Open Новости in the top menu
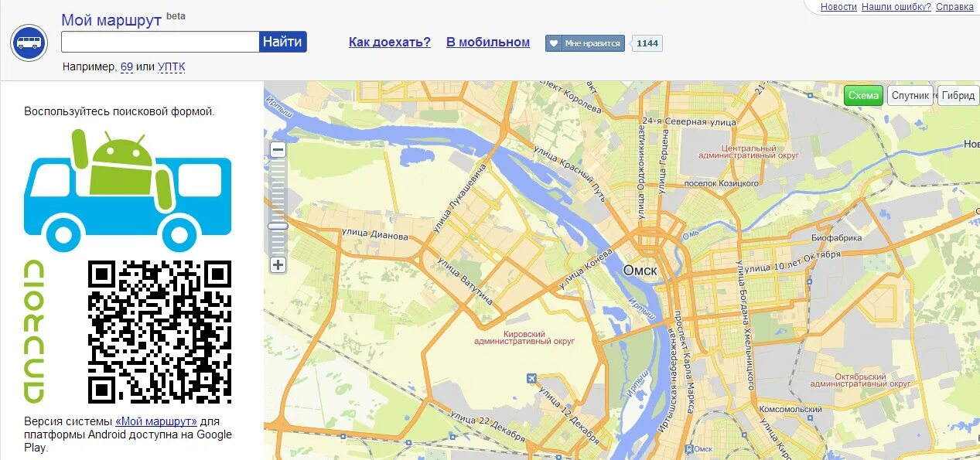This screenshot has width=980, height=460. pyautogui.click(x=838, y=7)
